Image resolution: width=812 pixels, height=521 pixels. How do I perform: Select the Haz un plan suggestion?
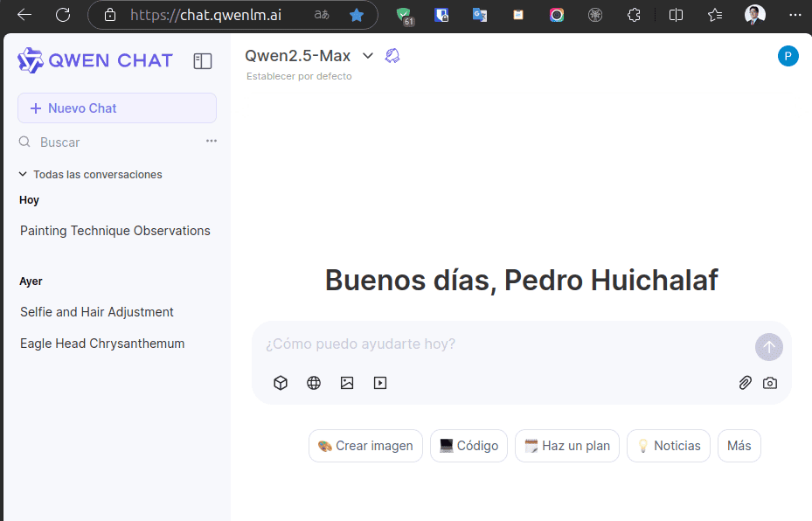pos(567,446)
